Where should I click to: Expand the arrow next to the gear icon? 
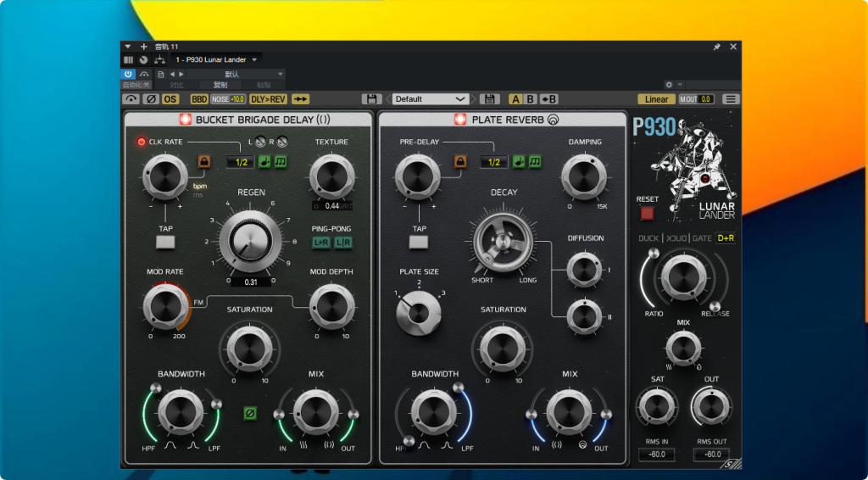point(680,85)
